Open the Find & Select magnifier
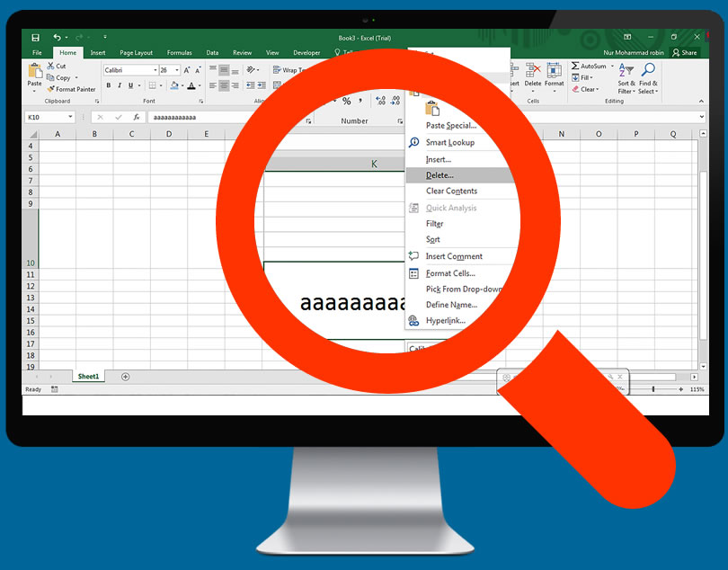 pyautogui.click(x=647, y=71)
